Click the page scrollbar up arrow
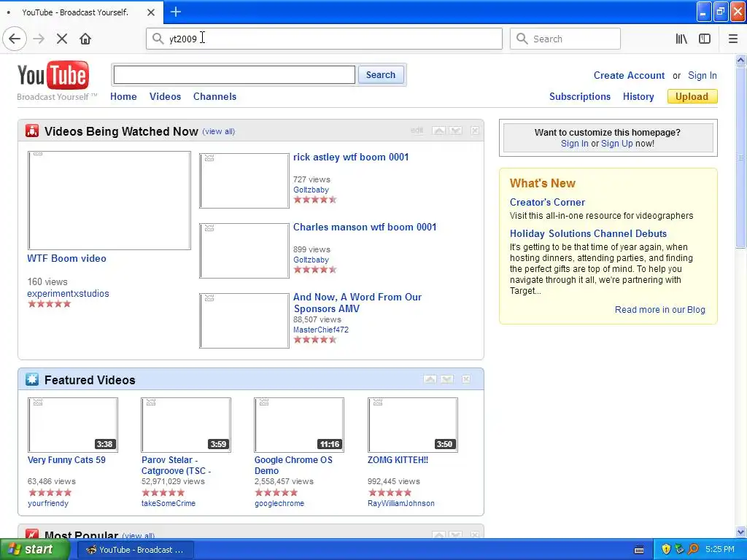The width and height of the screenshot is (747, 560). tap(741, 61)
